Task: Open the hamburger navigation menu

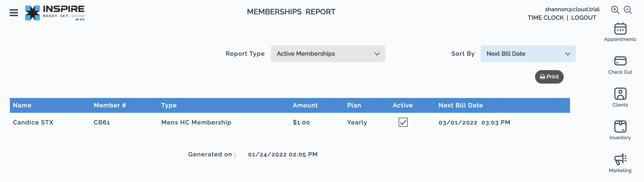Action: [14, 13]
